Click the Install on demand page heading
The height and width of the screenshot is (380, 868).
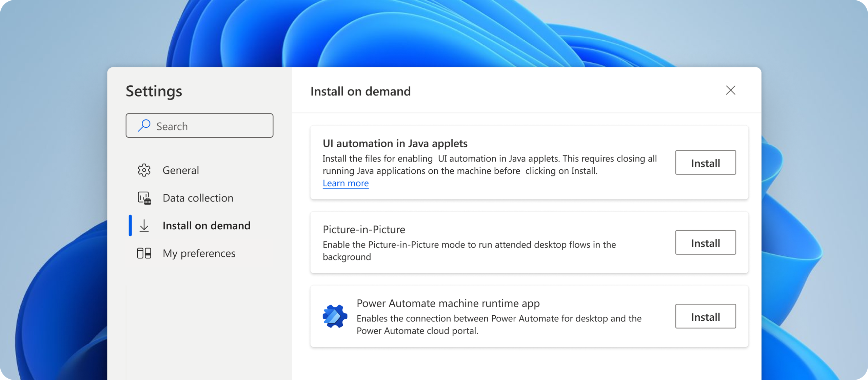(360, 91)
